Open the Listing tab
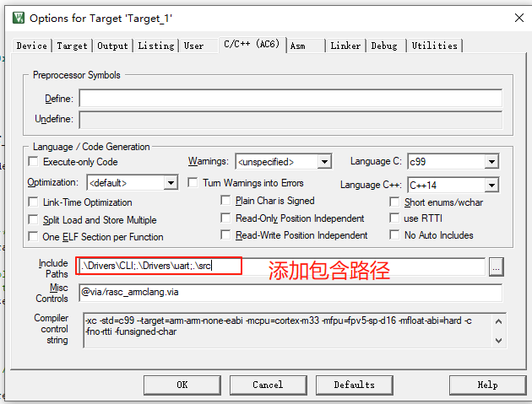This screenshot has width=532, height=404. (156, 46)
